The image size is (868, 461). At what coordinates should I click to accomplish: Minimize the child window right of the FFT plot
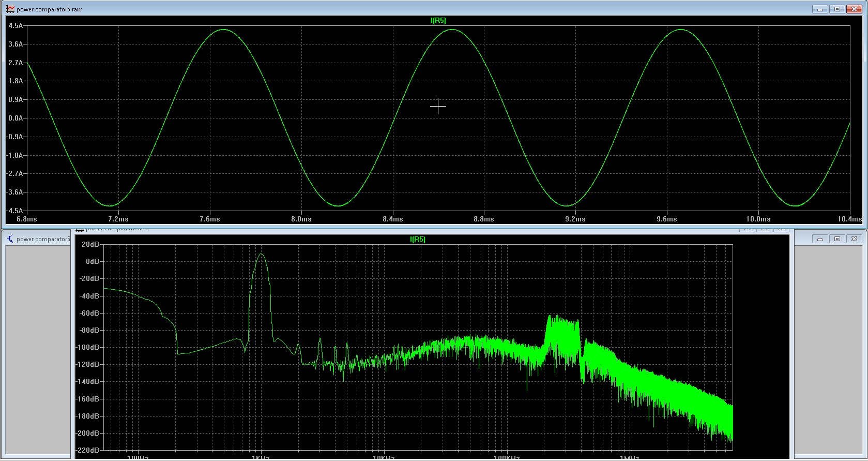820,239
